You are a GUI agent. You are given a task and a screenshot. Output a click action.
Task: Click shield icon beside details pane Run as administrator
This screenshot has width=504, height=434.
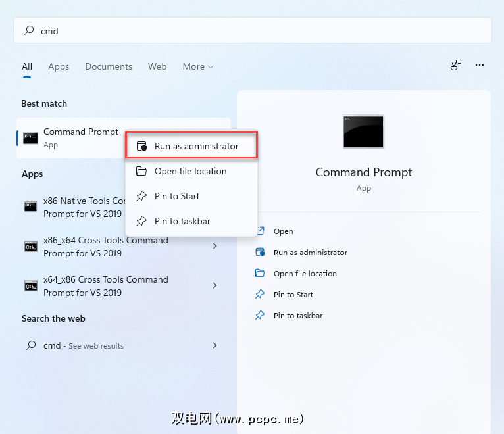click(260, 252)
